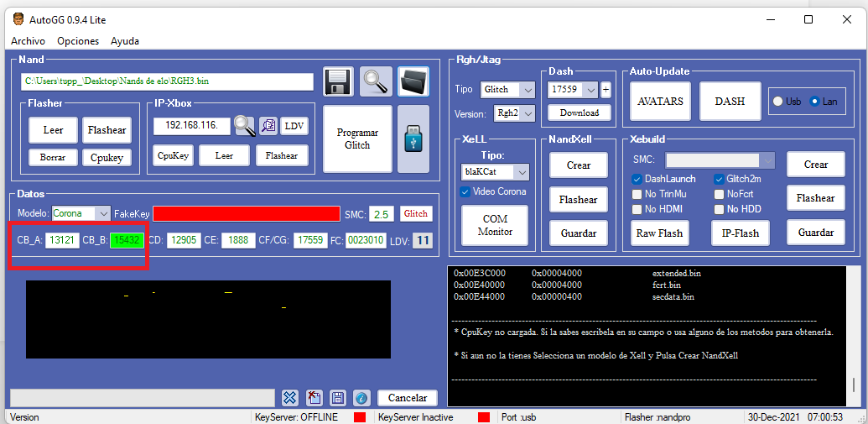Image resolution: width=868 pixels, height=424 pixels.
Task: Uncheck the DashLaunch option
Action: (x=637, y=179)
